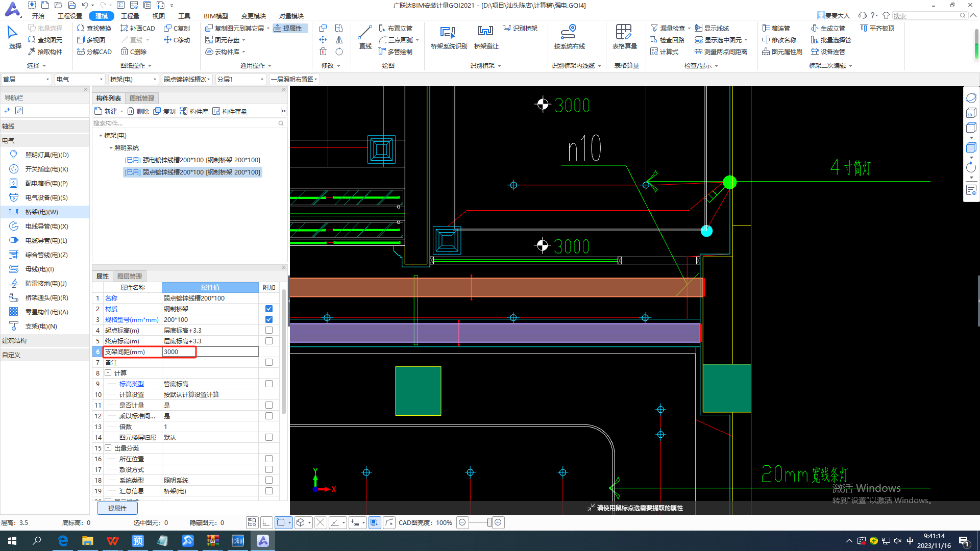The width and height of the screenshot is (980, 551).
Task: Click the zoom-out minus icon for CAD brightness
Action: (x=462, y=522)
